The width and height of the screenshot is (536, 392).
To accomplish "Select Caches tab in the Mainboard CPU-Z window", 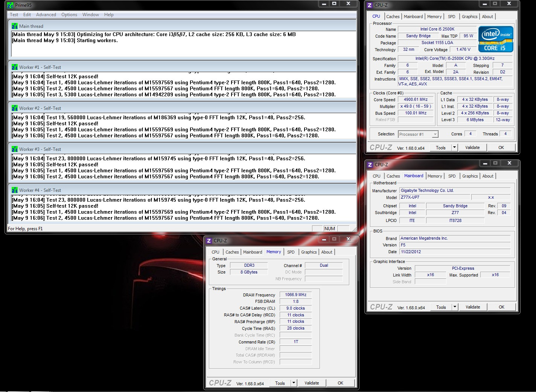I will pos(393,176).
